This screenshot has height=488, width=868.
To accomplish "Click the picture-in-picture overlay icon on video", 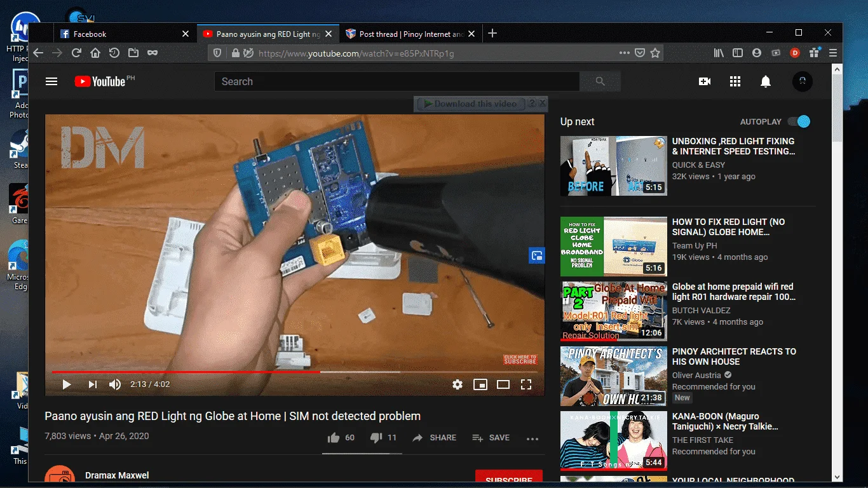I will coord(537,255).
